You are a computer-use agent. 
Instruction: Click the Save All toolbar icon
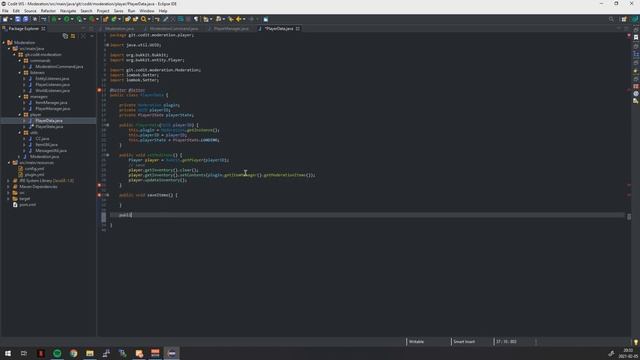click(25, 19)
